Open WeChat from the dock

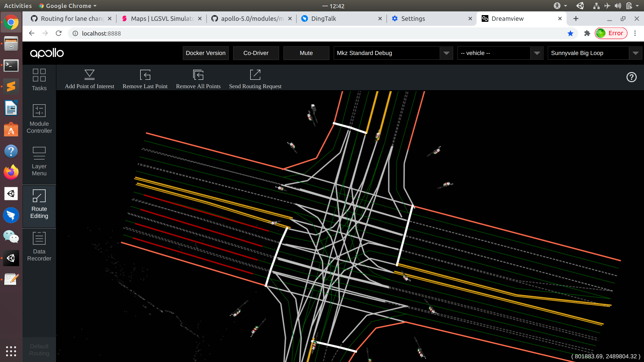tap(11, 237)
